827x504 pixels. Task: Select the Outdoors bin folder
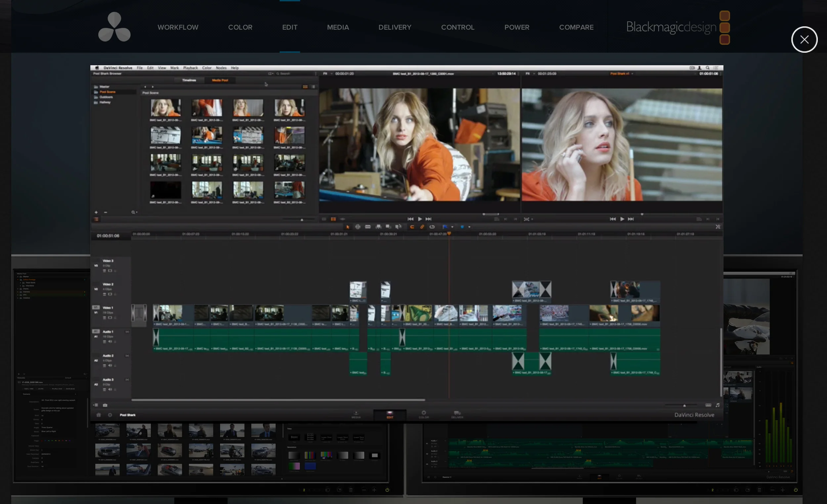(x=106, y=97)
